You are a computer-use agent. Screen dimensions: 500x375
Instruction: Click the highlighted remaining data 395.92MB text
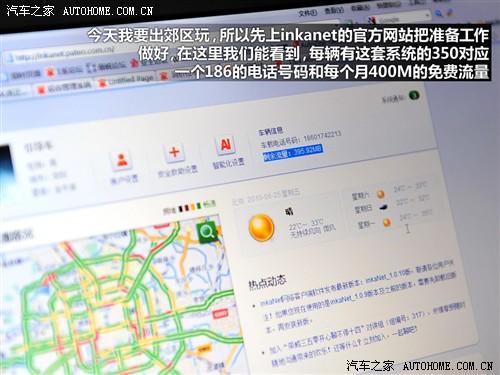pyautogui.click(x=292, y=153)
